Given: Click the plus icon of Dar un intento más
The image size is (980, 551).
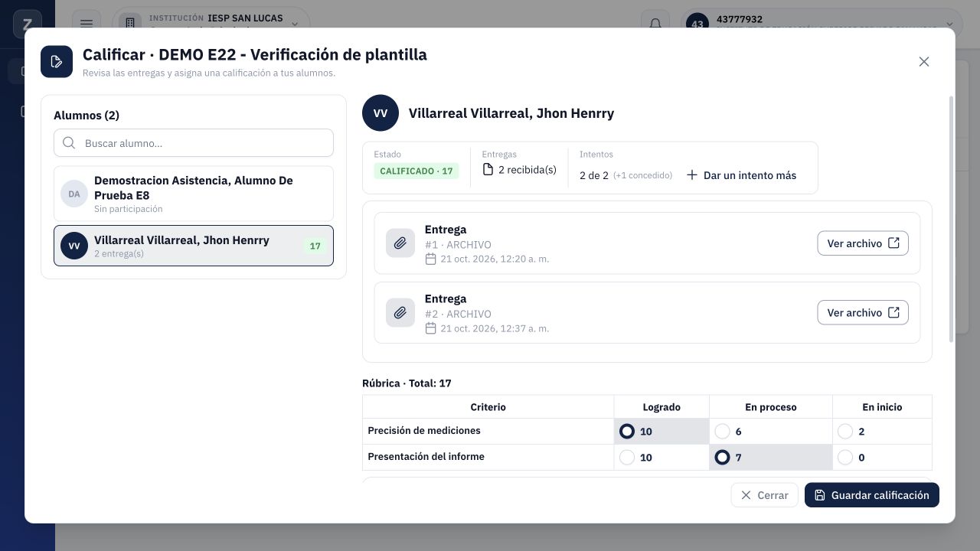Looking at the screenshot, I should click(692, 175).
